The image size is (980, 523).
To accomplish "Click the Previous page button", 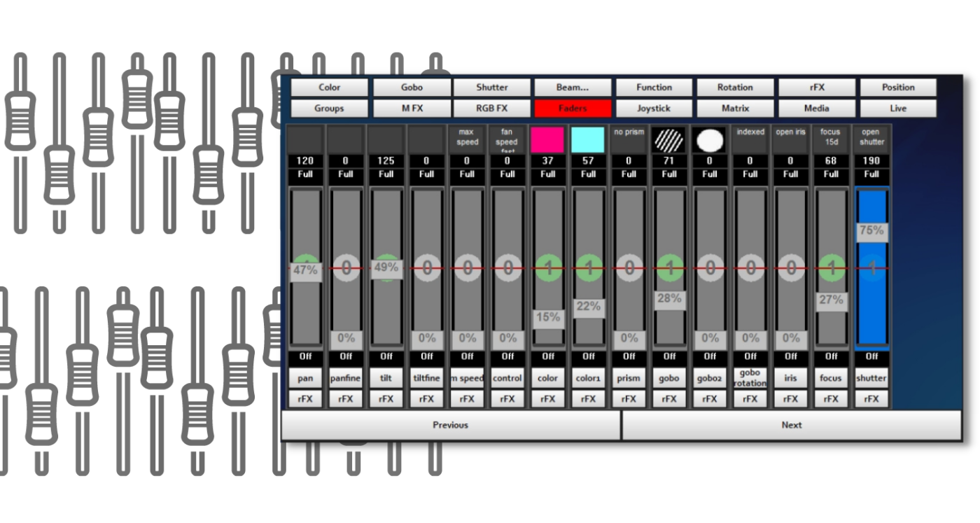I will 450,425.
